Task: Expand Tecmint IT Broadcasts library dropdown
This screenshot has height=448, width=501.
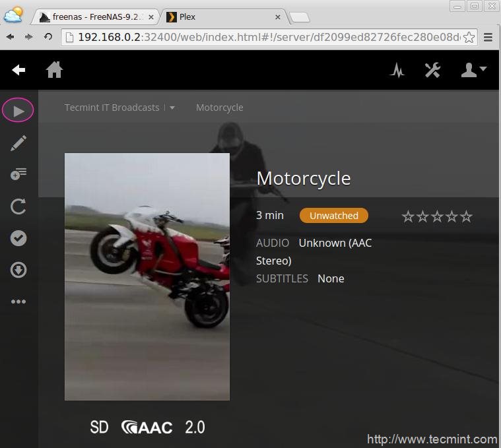Action: pos(172,108)
